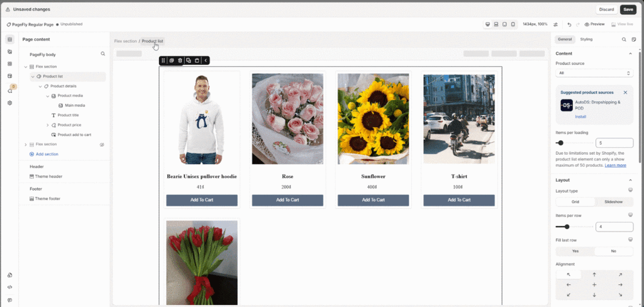Collapse the Content section chevron
Screen dimensions: 644x307
click(x=630, y=53)
